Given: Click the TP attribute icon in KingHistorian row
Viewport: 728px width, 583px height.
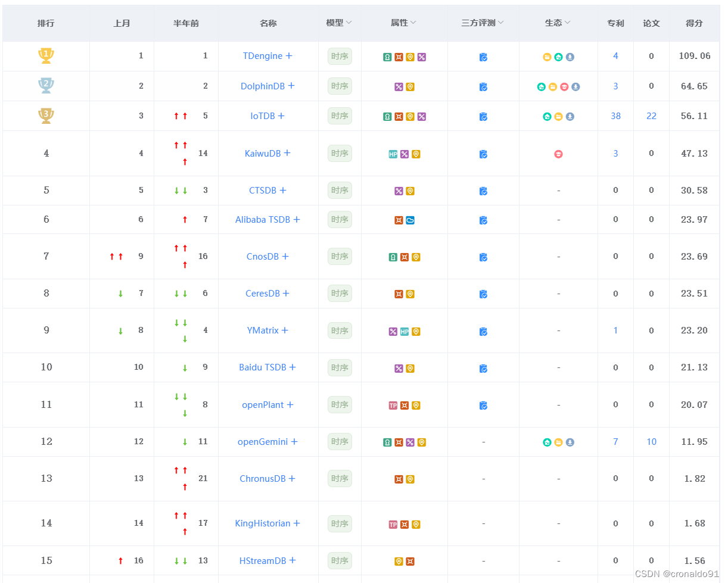Looking at the screenshot, I should pos(393,525).
